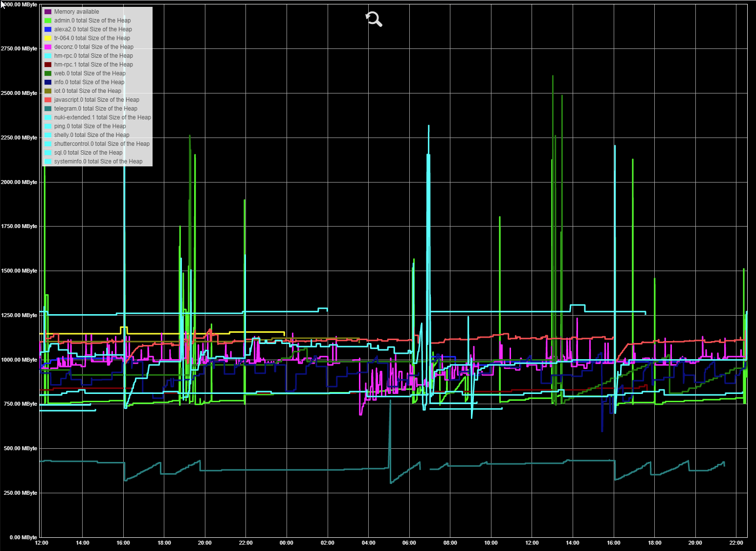Toggle 'shuttercontrol.0 total Size of the Heap' legend entry
756x551 pixels.
[97, 144]
